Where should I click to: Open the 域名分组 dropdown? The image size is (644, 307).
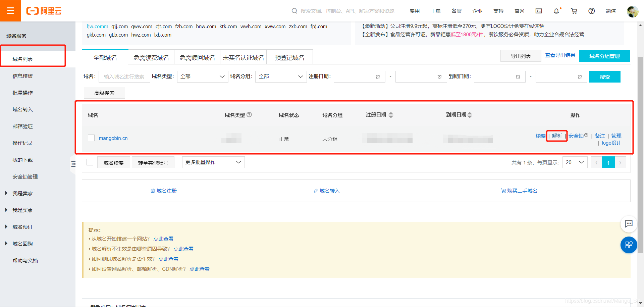(x=281, y=76)
